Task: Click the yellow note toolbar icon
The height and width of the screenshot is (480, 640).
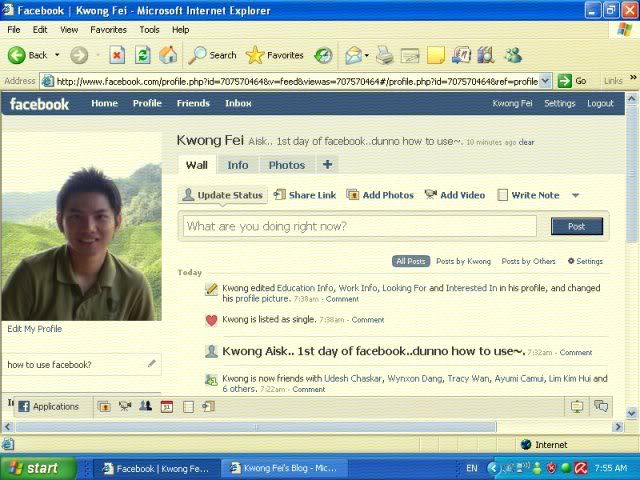Action: [x=436, y=55]
